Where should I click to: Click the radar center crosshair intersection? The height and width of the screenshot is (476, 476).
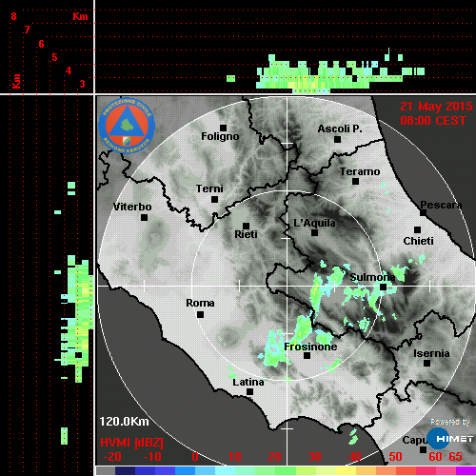click(x=288, y=286)
